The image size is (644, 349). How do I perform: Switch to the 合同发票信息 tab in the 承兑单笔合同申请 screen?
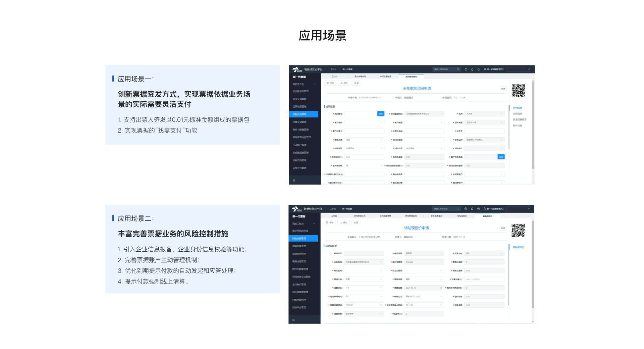pyautogui.click(x=385, y=77)
